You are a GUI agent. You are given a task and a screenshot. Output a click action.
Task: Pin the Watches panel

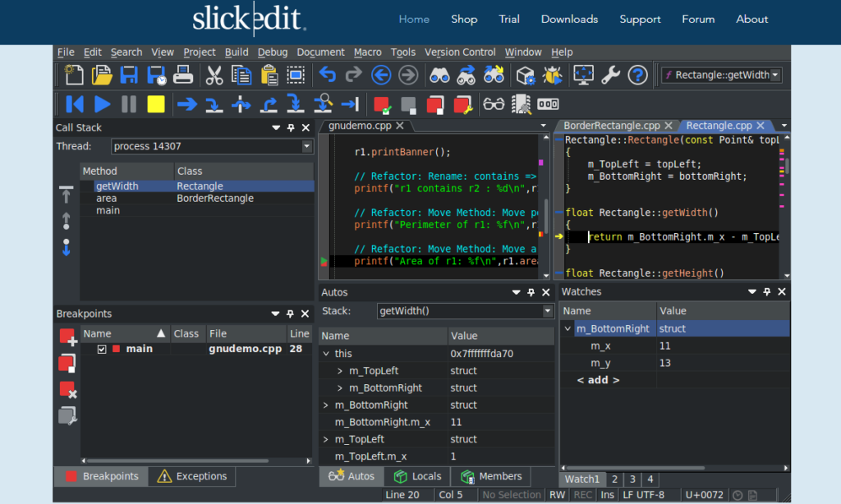(x=767, y=291)
